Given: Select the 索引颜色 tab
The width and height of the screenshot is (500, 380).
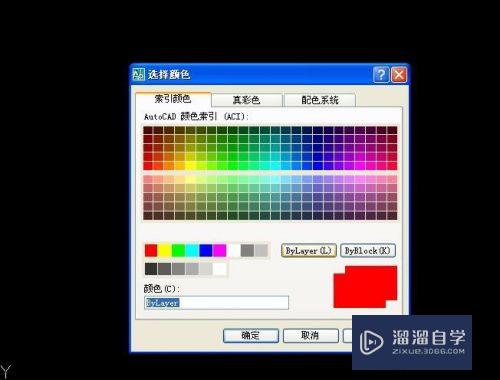Looking at the screenshot, I should click(x=173, y=99).
